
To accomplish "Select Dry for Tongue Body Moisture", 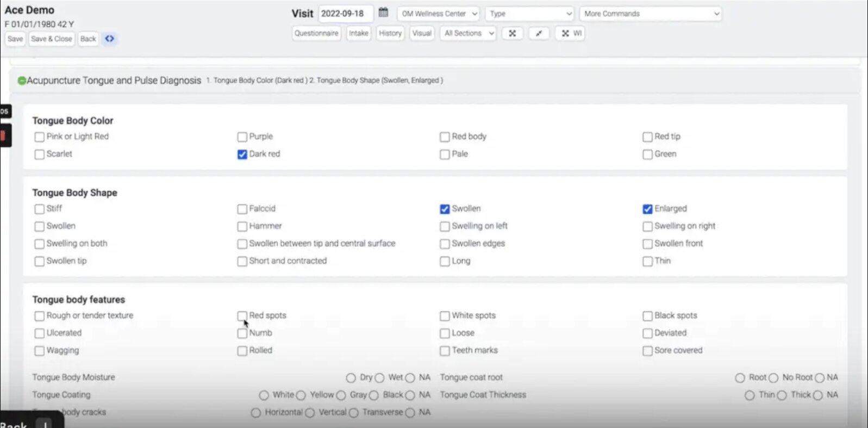I will tap(351, 378).
